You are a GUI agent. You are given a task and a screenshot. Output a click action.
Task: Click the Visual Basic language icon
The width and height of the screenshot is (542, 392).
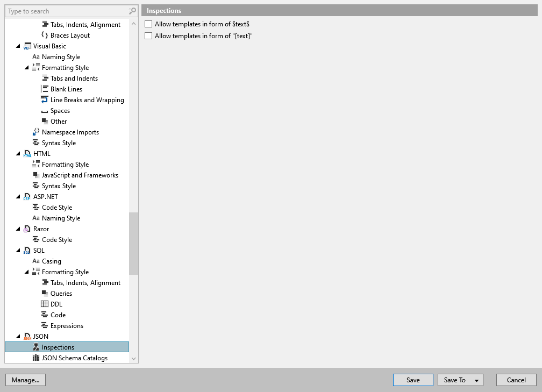click(27, 46)
